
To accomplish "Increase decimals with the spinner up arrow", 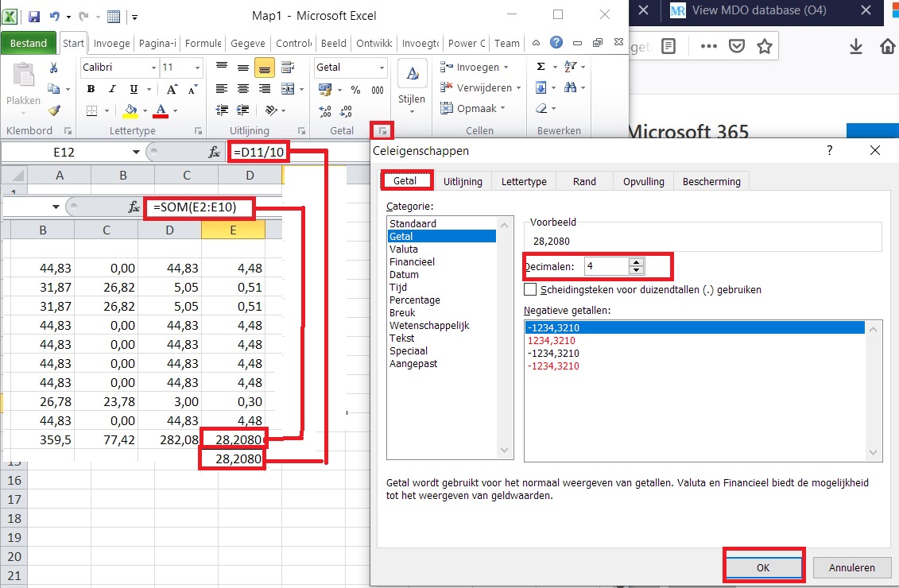I will (635, 261).
